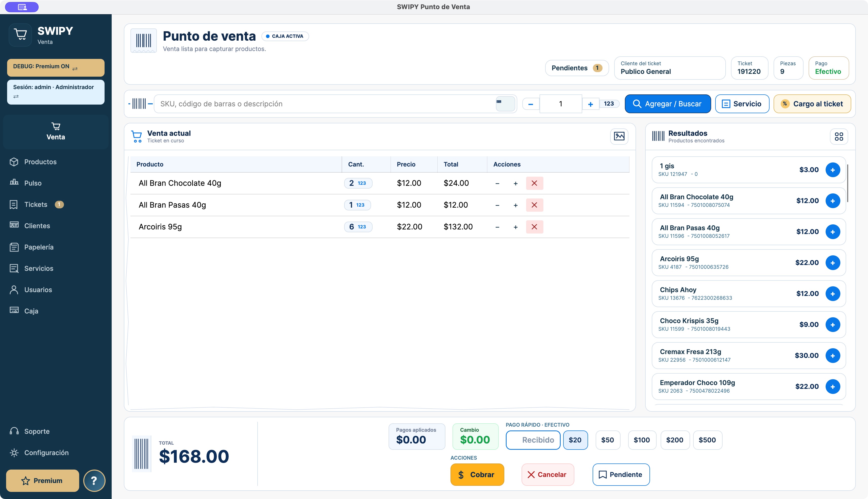Screen dimensions: 868x499
Task: Add Arcoiris 95g from results
Action: click(833, 263)
